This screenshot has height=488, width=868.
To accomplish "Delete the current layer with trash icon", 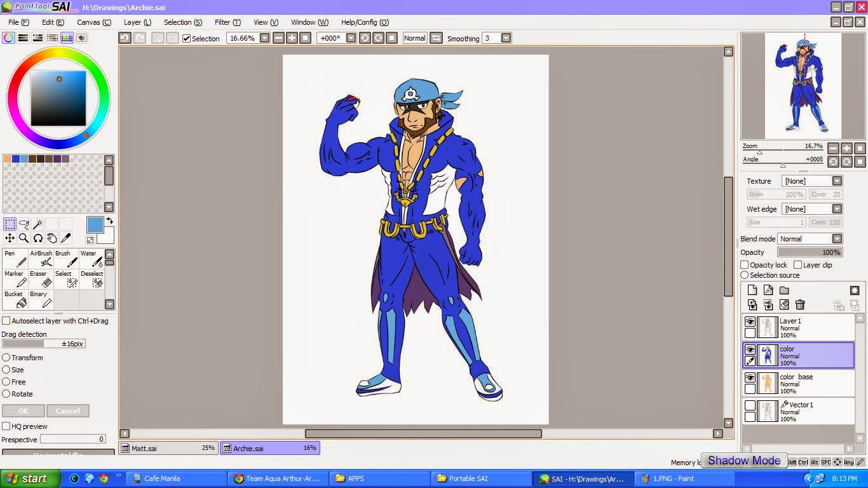I will tap(800, 305).
